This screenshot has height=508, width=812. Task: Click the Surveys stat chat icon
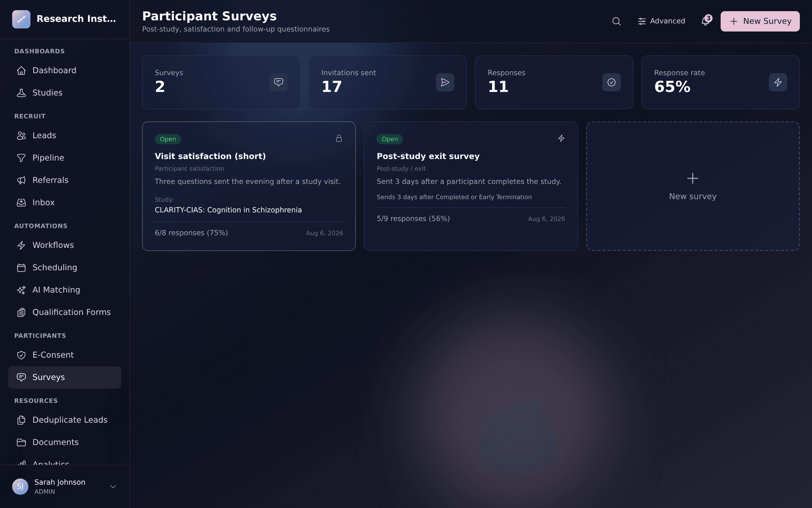coord(278,82)
